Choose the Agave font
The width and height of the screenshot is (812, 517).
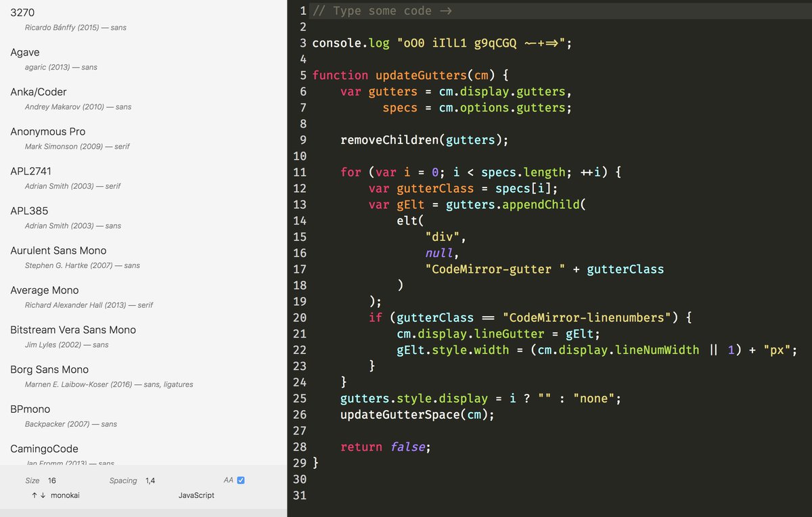(x=25, y=52)
